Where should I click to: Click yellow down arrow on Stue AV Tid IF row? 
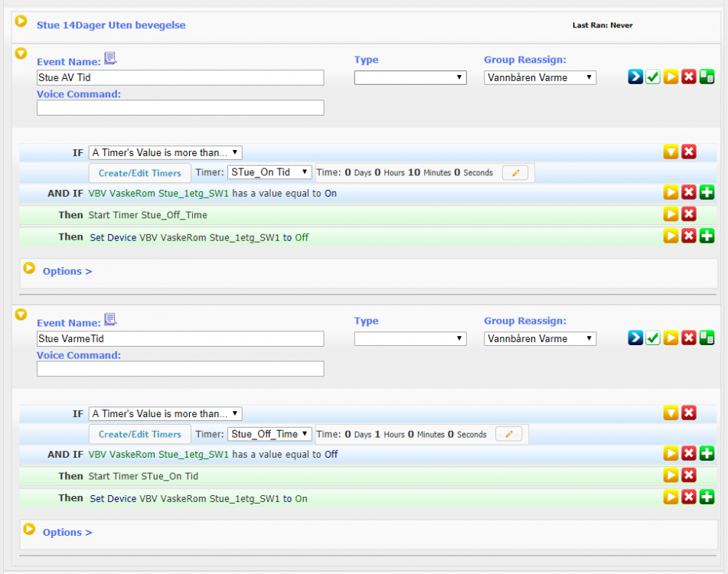671,152
